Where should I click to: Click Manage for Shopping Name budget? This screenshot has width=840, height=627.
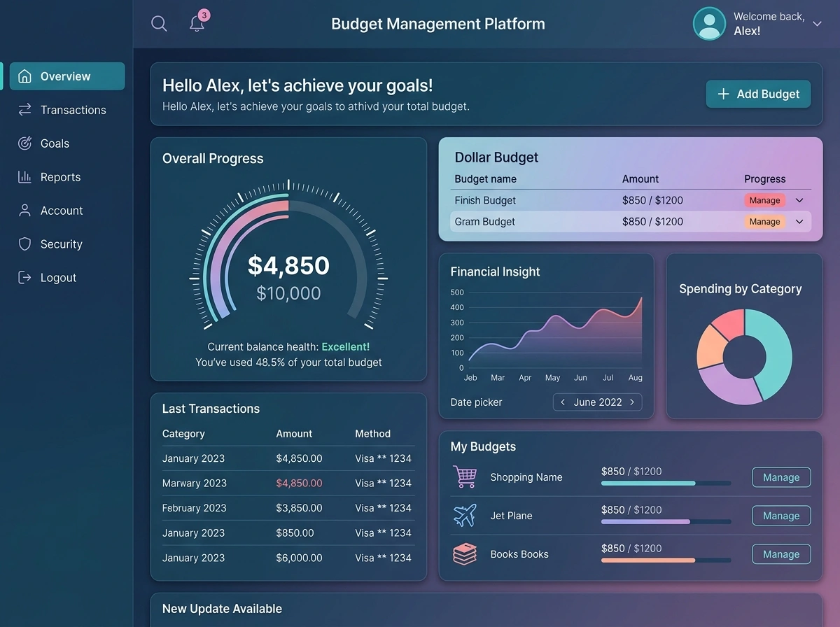[781, 477]
